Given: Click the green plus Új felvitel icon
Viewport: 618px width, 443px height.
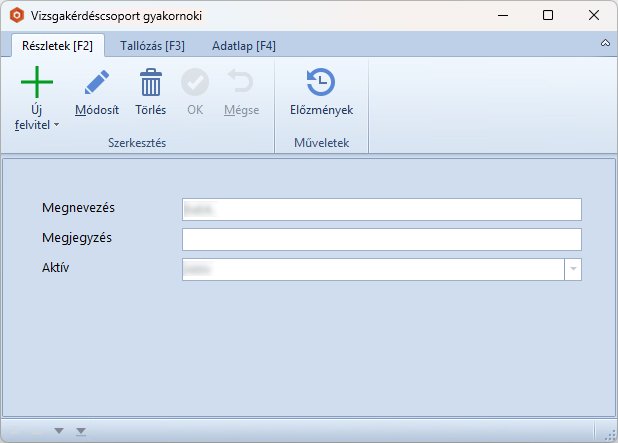Looking at the screenshot, I should [x=37, y=82].
